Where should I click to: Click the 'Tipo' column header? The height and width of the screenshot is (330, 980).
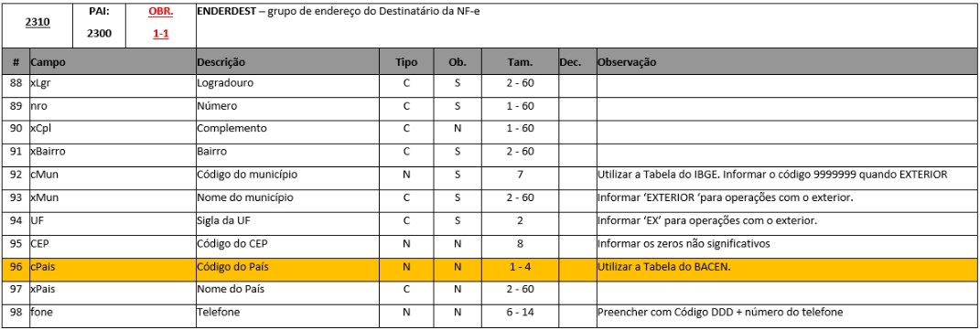pyautogui.click(x=406, y=62)
